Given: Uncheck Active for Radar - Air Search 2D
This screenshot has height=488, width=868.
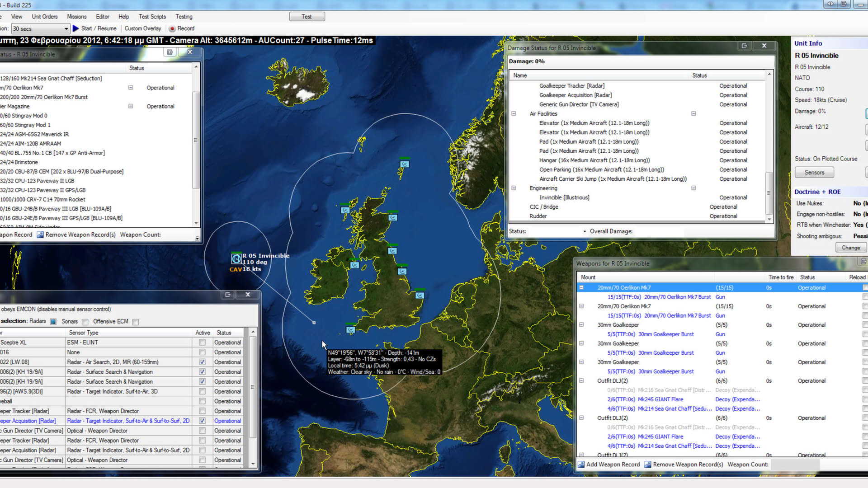Looking at the screenshot, I should [x=202, y=362].
